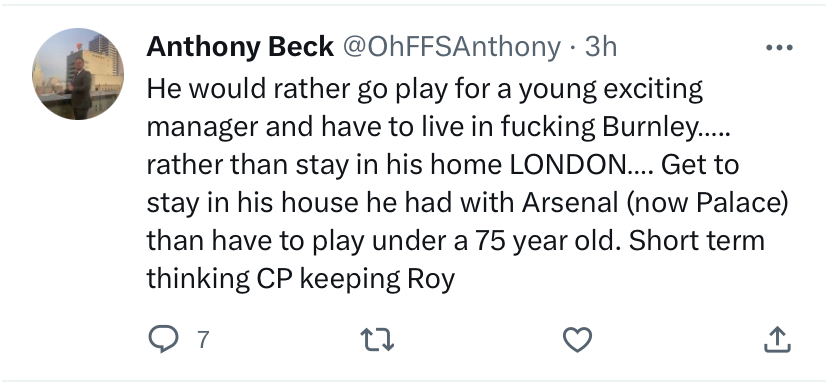
Task: Click the word Arsenal in the tweet
Action: (570, 203)
